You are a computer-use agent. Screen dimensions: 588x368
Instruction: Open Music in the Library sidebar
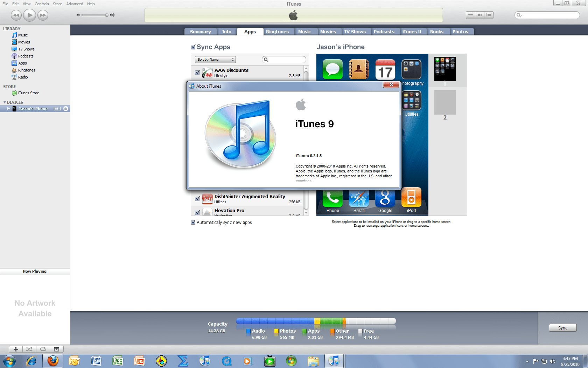tap(23, 35)
